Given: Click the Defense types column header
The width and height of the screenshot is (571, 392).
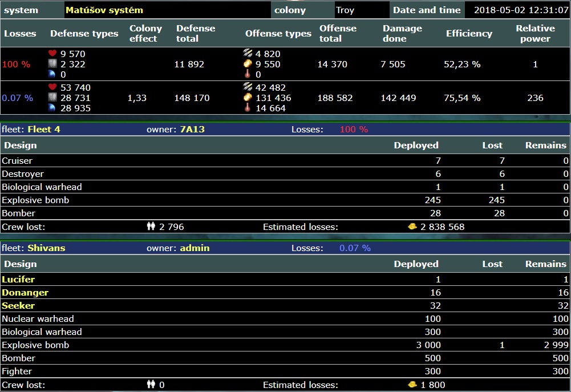Looking at the screenshot, I should pyautogui.click(x=84, y=34).
